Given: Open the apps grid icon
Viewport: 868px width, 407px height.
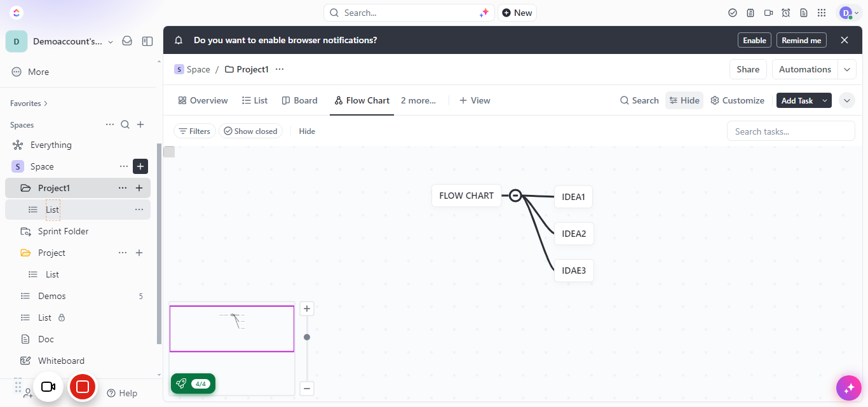Looking at the screenshot, I should pyautogui.click(x=822, y=13).
